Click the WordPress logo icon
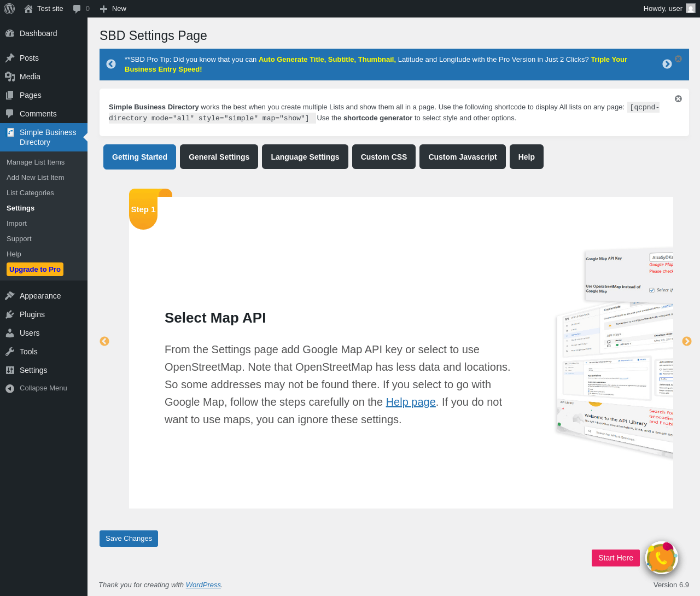This screenshot has height=596, width=700. click(x=9, y=9)
